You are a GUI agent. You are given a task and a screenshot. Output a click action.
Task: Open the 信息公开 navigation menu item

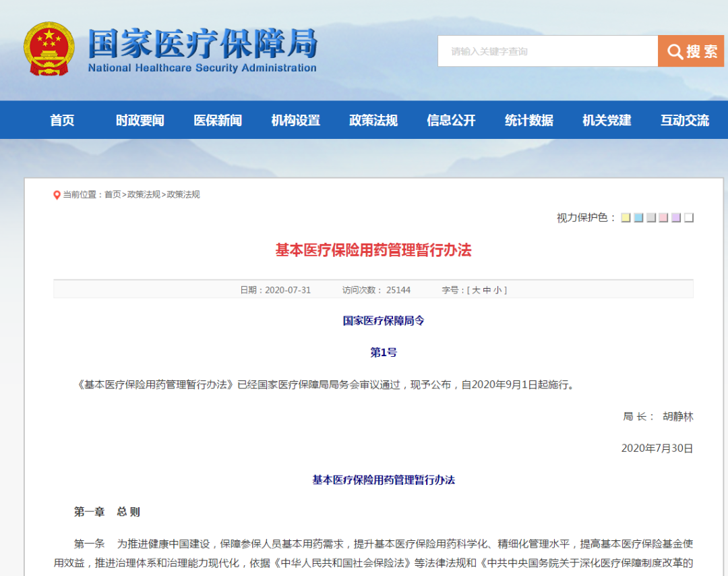click(x=450, y=120)
